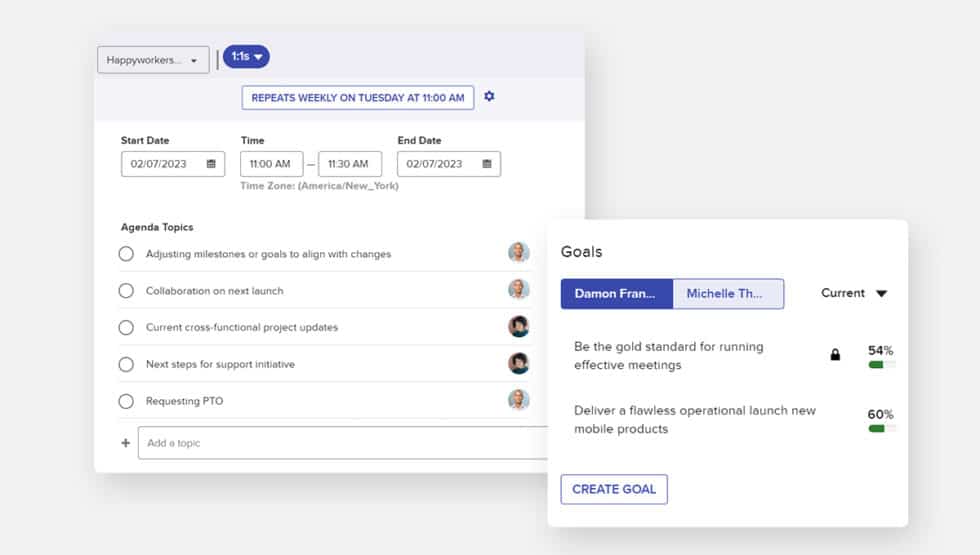The width and height of the screenshot is (980, 555).
Task: Select the Michelle Th... goals tab
Action: pos(727,293)
